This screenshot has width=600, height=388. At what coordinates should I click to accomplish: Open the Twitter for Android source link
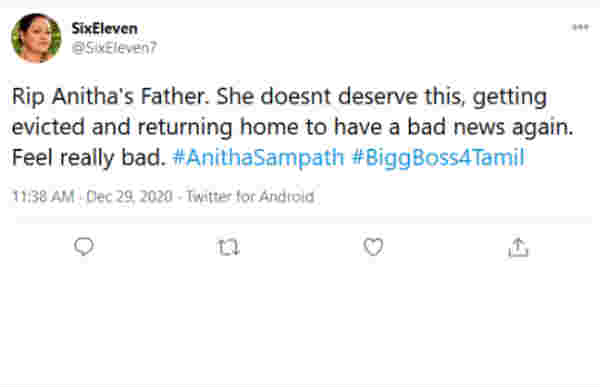pyautogui.click(x=250, y=196)
